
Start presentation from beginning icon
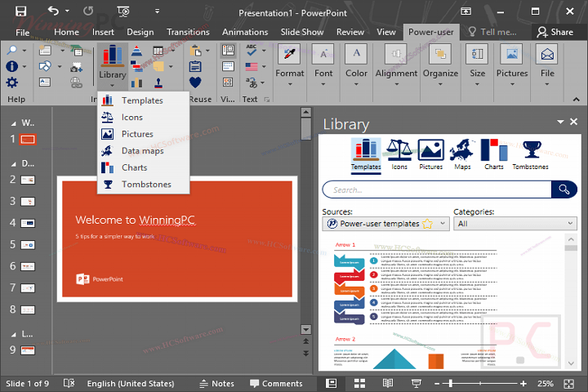point(123,11)
